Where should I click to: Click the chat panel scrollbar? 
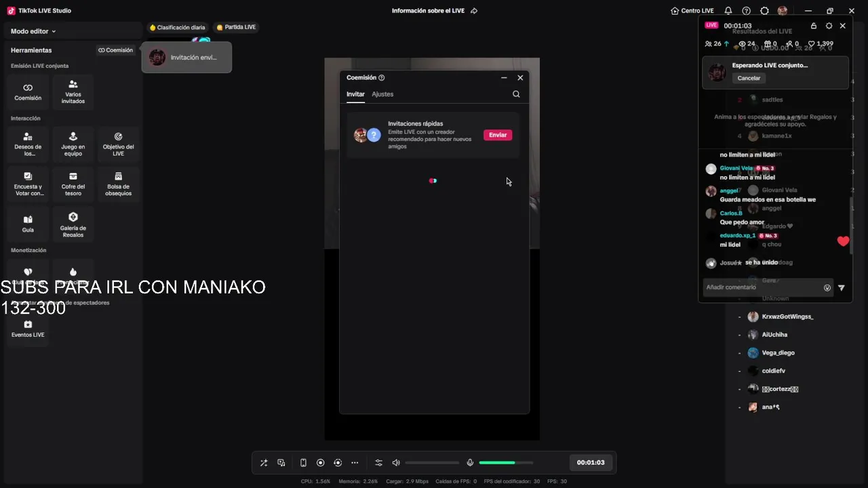(x=850, y=225)
